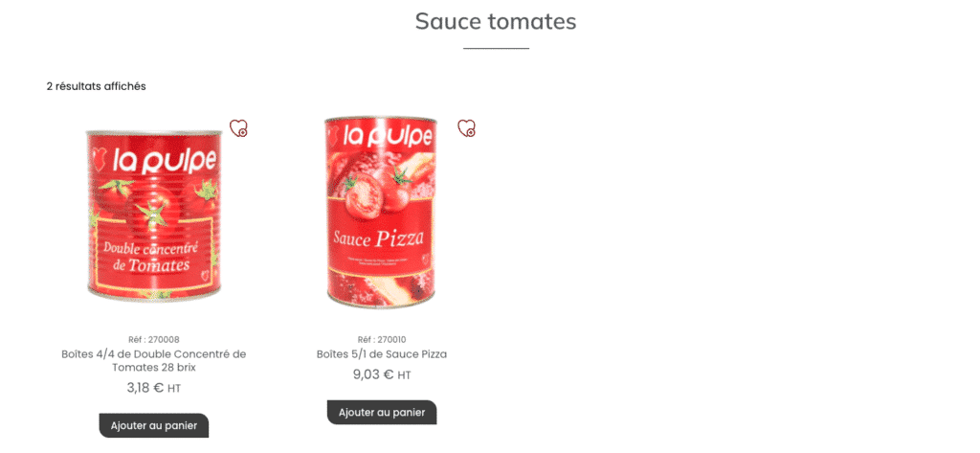Click the wishlist heart beside Sauce Pizza can
Image resolution: width=980 pixels, height=453 pixels.
466,128
